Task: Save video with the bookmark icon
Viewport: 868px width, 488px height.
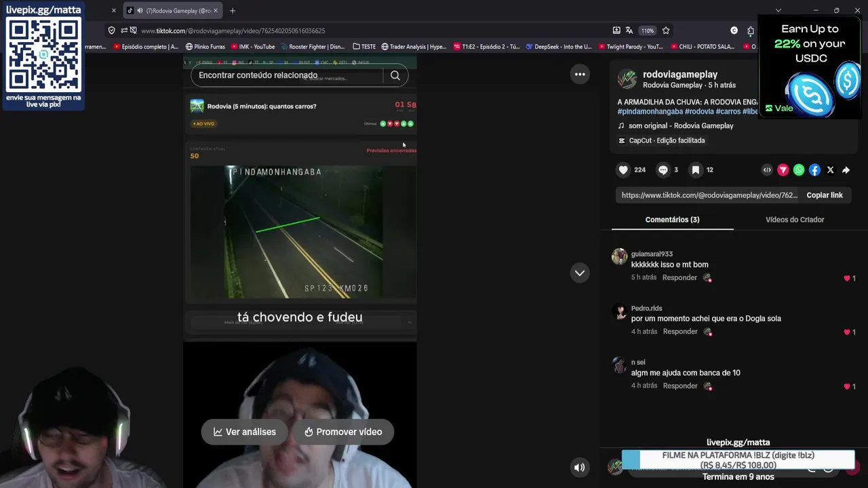Action: [695, 170]
